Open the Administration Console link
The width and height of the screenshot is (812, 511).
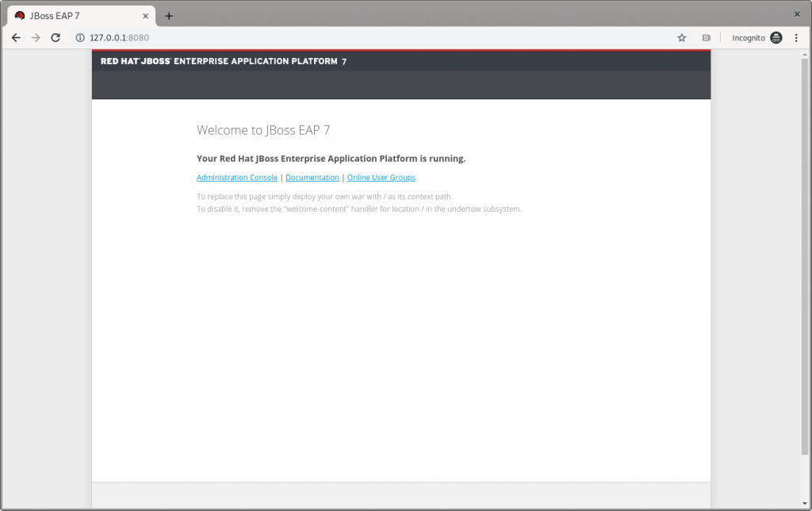click(x=237, y=178)
